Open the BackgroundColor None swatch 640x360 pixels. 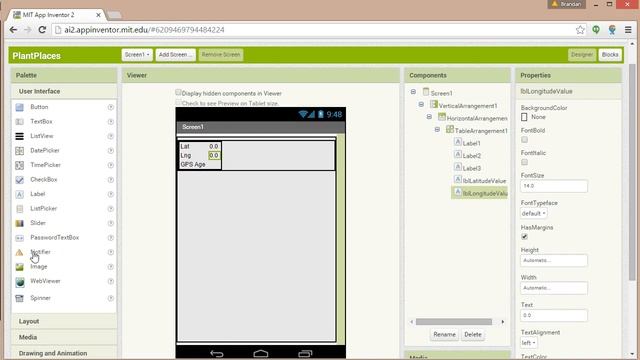(x=524, y=118)
